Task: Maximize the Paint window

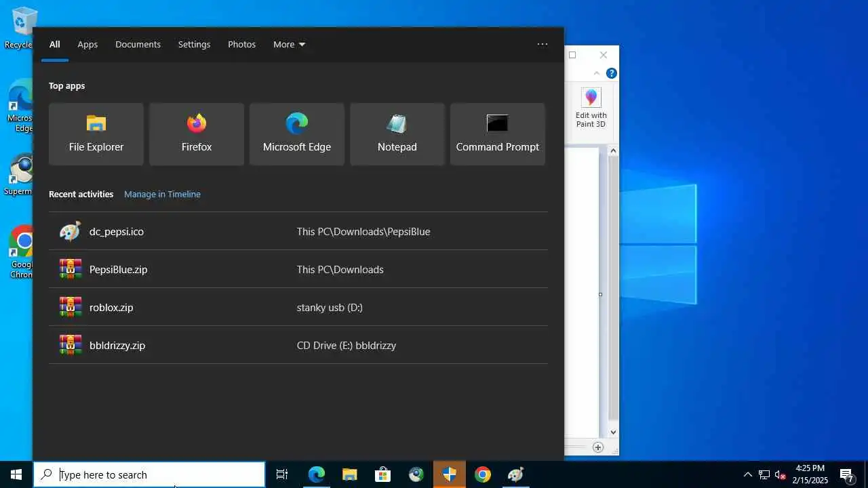Action: point(572,55)
